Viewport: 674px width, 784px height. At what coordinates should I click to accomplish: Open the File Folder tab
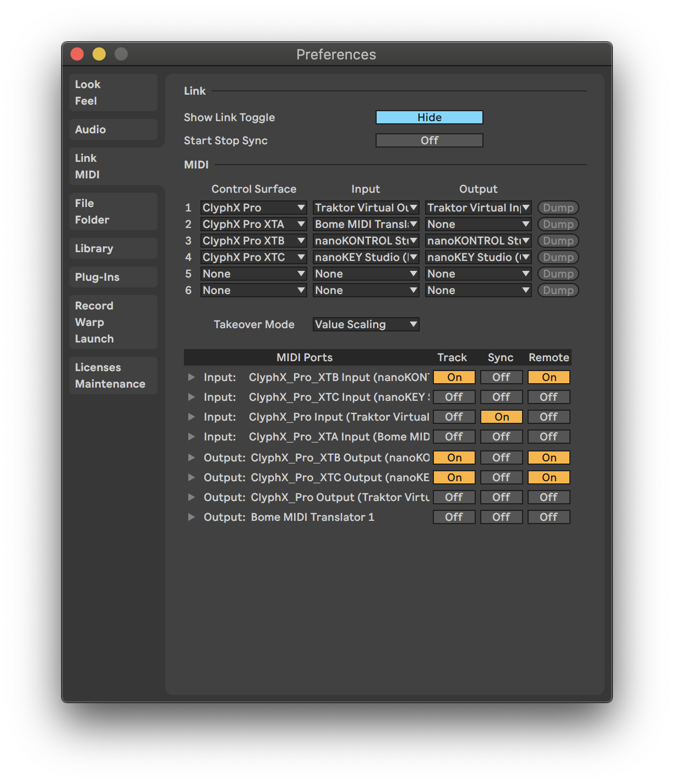[x=113, y=211]
